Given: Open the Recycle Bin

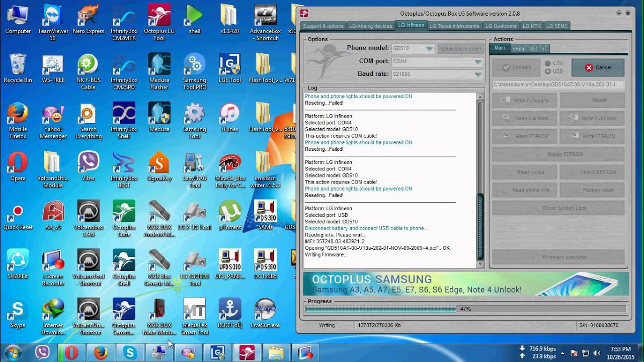Looking at the screenshot, I should coord(18,68).
